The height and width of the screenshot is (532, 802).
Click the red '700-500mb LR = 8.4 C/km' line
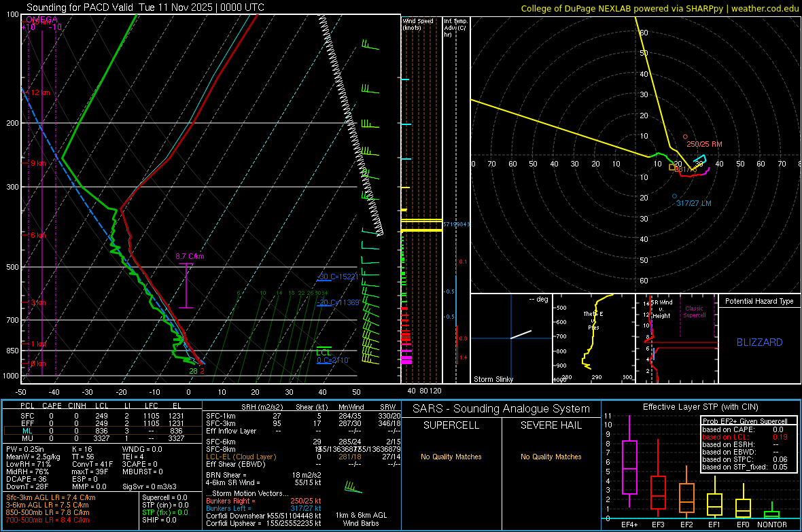[48, 520]
